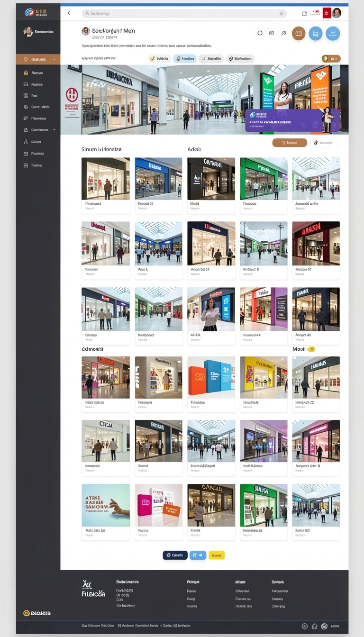Click the empty circle icon in the page header
The height and width of the screenshot is (637, 364).
pos(260,33)
